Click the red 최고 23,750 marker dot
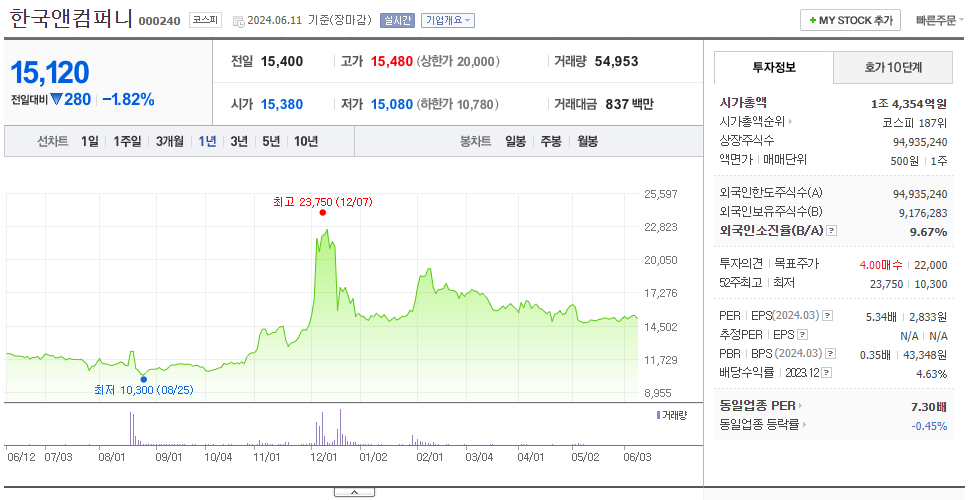 coord(322,212)
